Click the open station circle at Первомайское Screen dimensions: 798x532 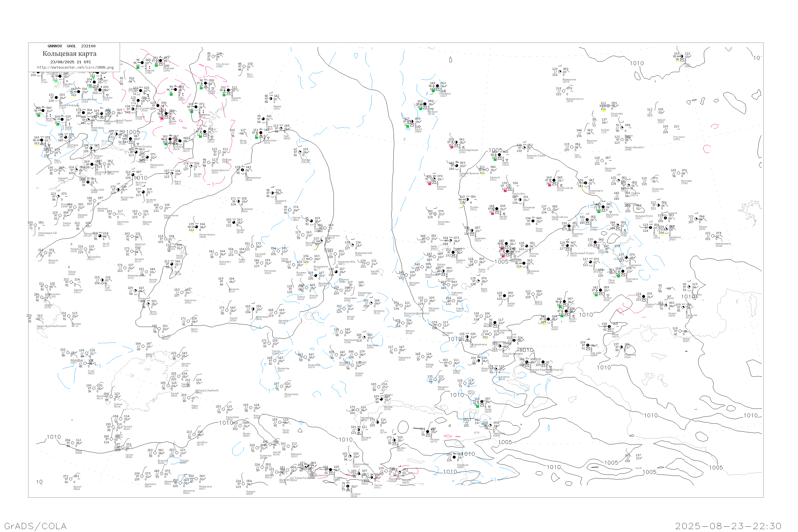(548, 209)
